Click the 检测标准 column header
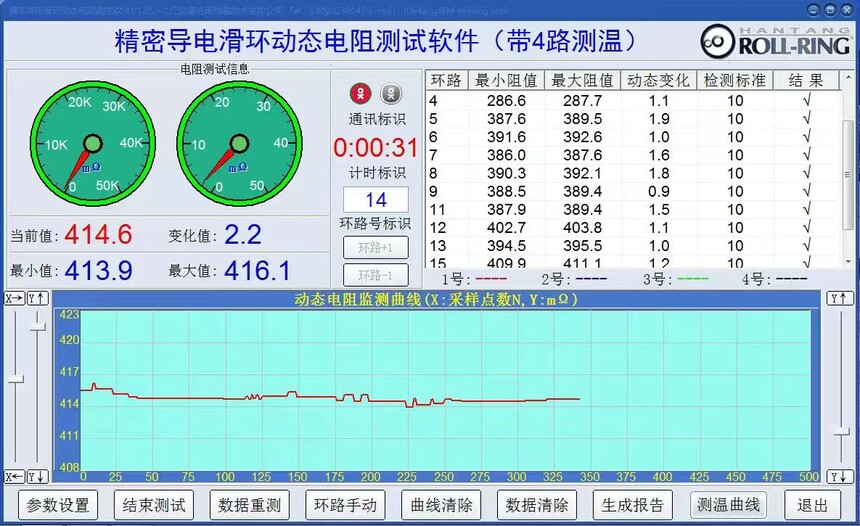 (734, 81)
